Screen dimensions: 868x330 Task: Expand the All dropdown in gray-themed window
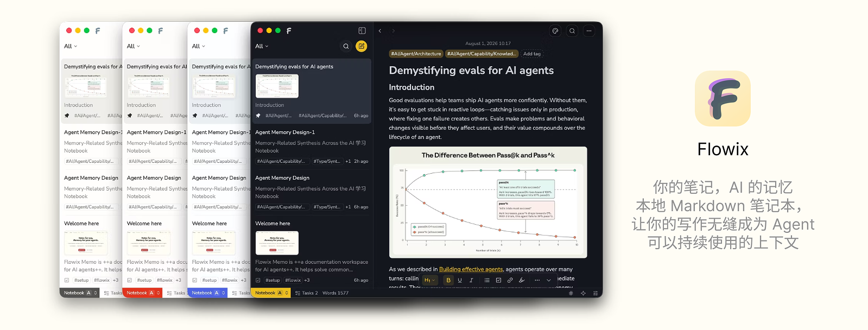pos(71,46)
